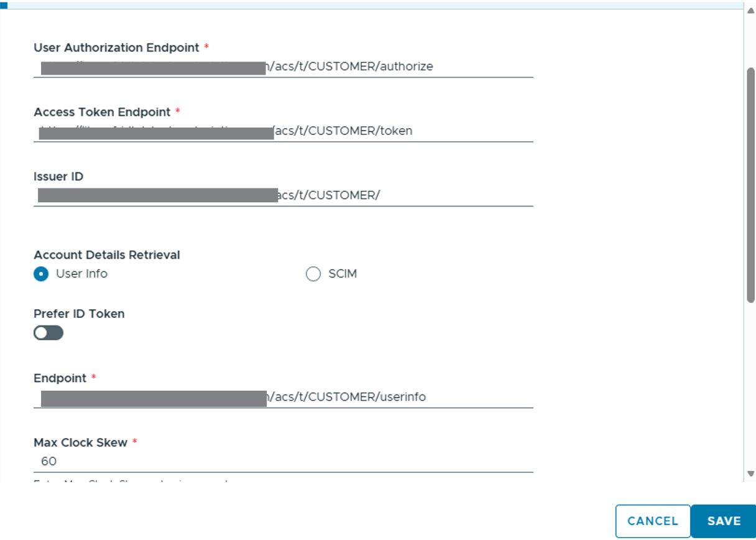Click the User Authorization Endpoint label
The height and width of the screenshot is (540, 756).
point(116,48)
